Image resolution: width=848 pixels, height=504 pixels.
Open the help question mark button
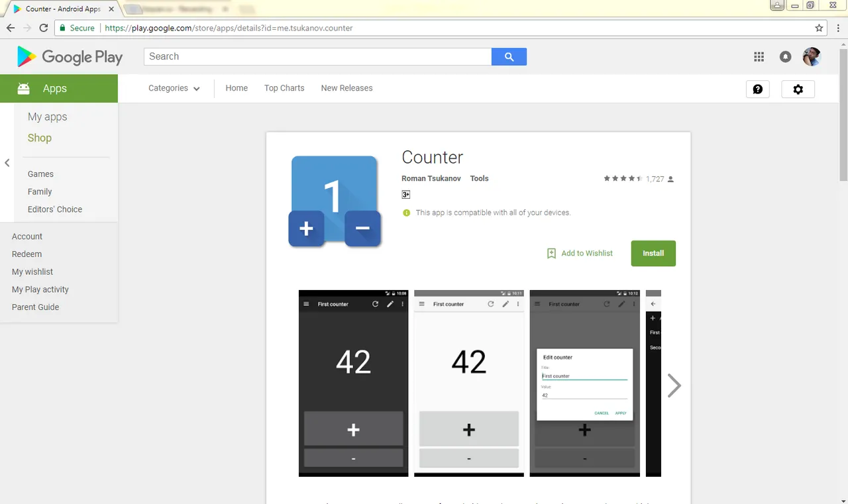[x=758, y=89]
